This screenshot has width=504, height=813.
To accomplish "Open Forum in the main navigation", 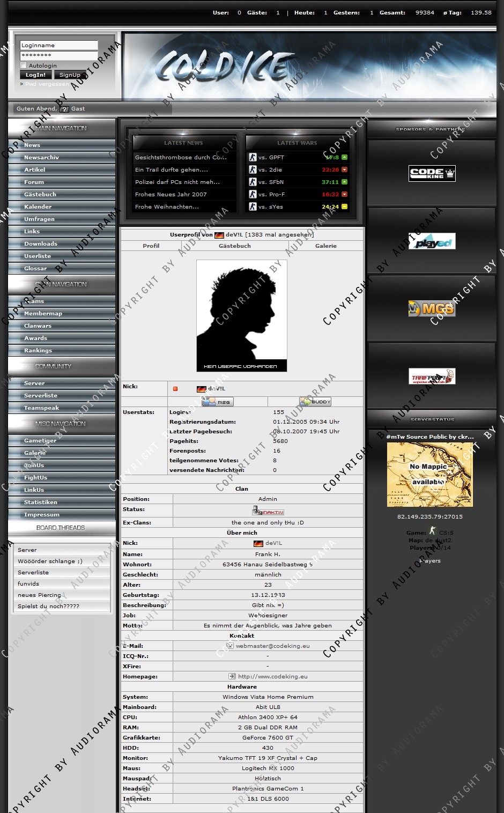I will 34,182.
